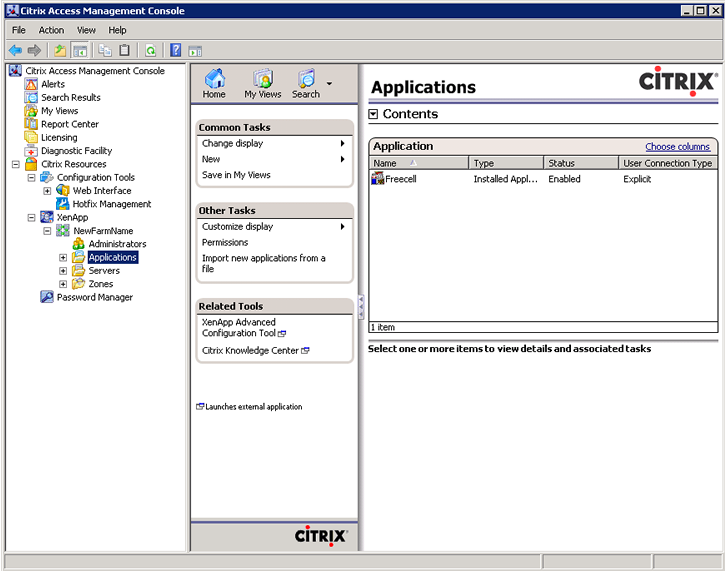Select Search Results icon in tree

click(31, 98)
